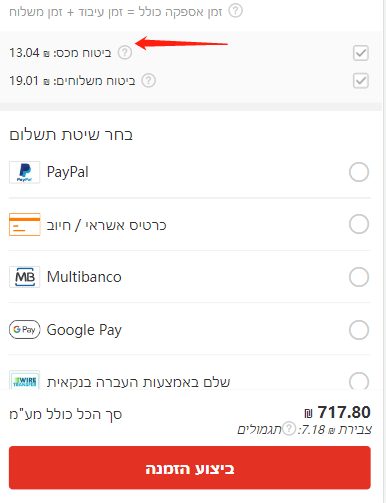Select the Google Pay radio button
Viewport: 386px width, 503px height.
pos(359,330)
